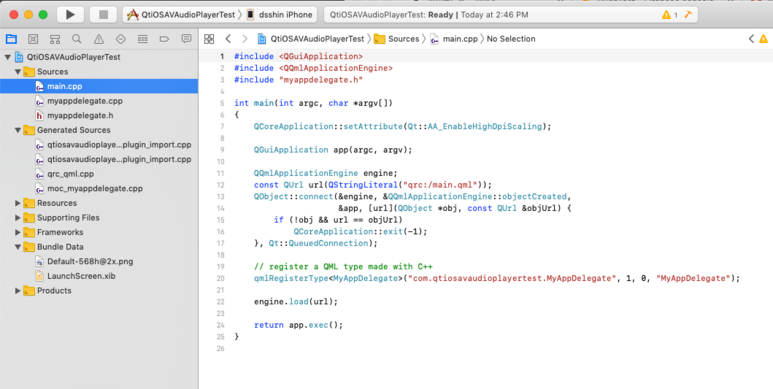Click the activity status Ready message
Image resolution: width=773 pixels, height=389 pixels.
click(x=428, y=15)
